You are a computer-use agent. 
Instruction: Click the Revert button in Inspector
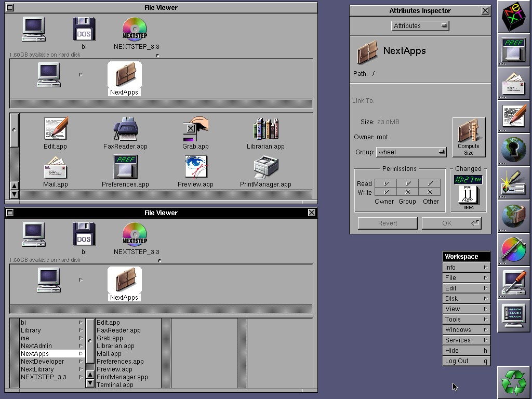[388, 223]
